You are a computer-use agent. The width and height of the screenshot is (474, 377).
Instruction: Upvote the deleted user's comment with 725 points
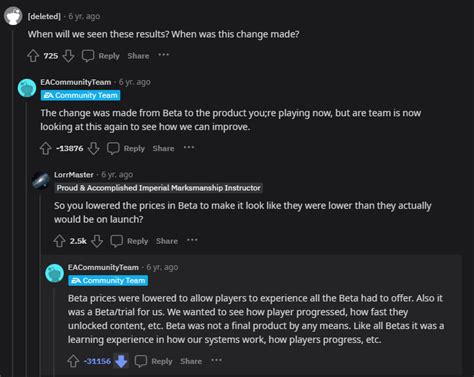tap(33, 56)
